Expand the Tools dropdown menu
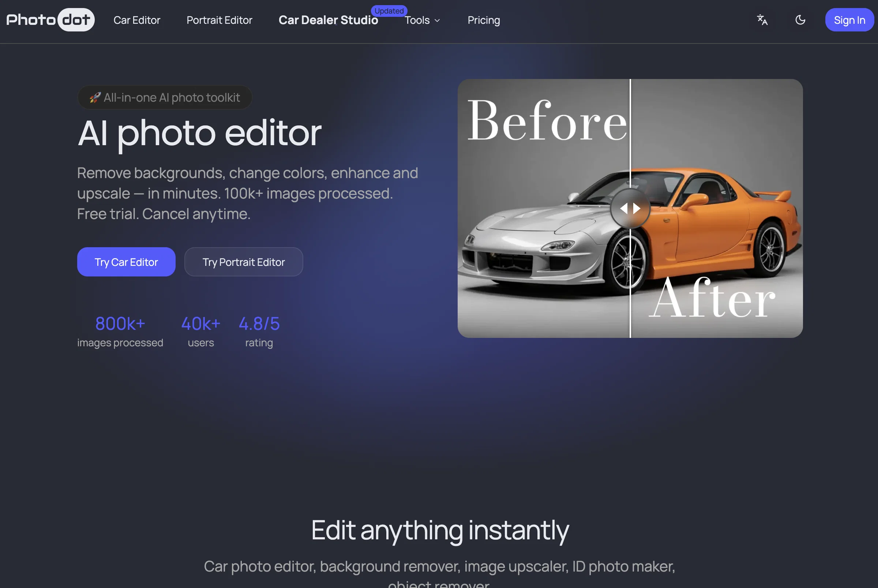Image resolution: width=878 pixels, height=588 pixels. coord(422,20)
